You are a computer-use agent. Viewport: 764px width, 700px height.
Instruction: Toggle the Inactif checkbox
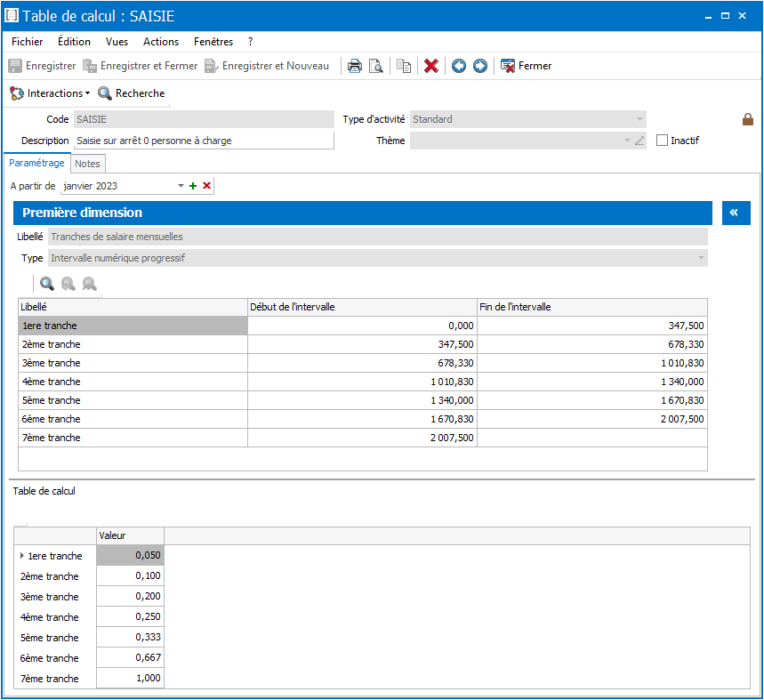click(663, 141)
